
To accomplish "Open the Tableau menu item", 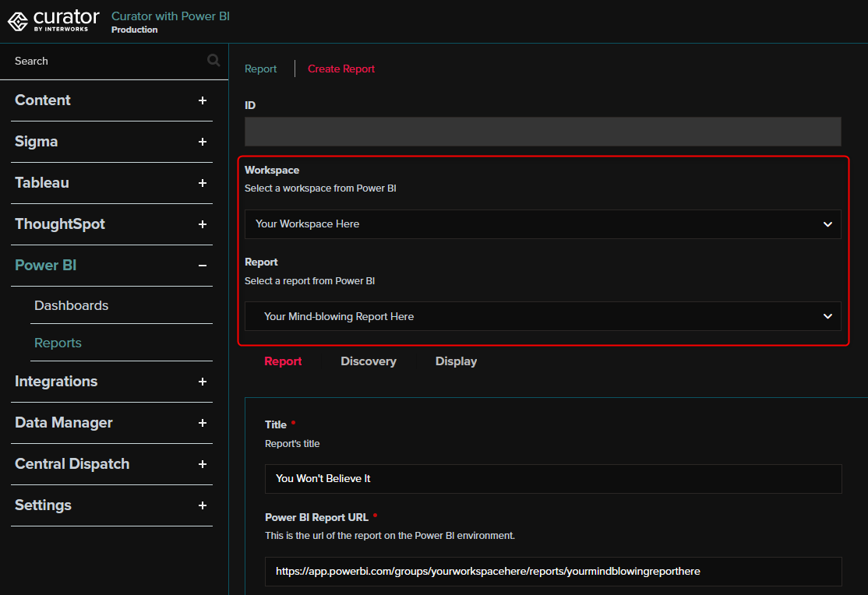I will point(42,183).
